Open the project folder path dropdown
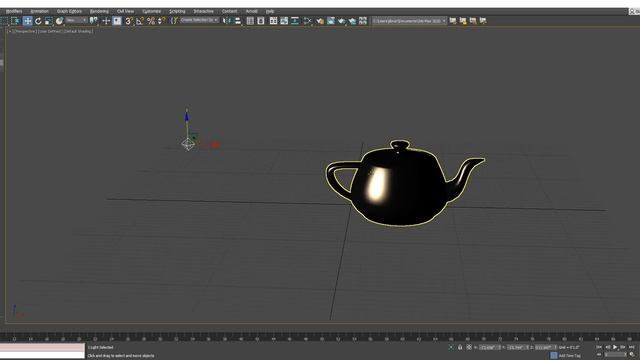The width and height of the screenshot is (640, 360). [x=409, y=21]
